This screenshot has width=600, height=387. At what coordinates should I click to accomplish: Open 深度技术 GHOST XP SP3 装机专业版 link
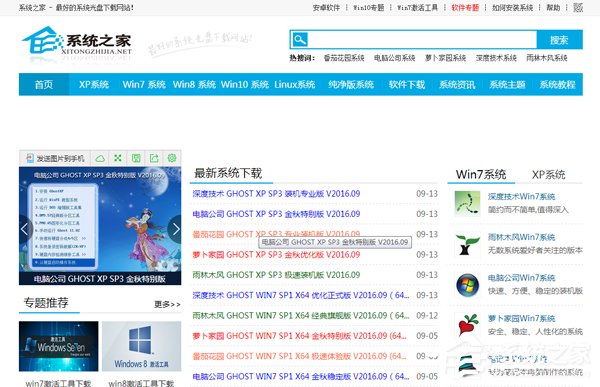(x=276, y=194)
